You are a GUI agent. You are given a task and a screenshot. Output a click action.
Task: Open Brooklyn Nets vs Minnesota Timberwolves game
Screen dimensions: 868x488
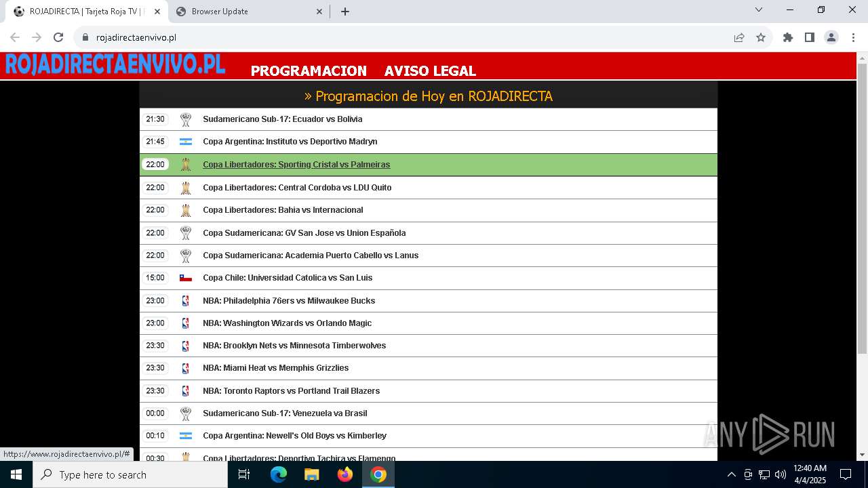(x=294, y=346)
